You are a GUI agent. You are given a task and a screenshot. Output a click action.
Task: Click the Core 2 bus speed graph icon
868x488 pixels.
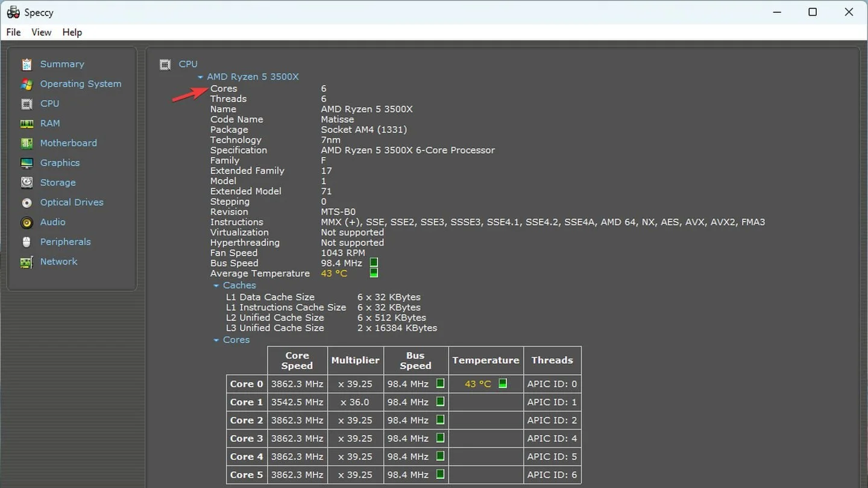(440, 419)
